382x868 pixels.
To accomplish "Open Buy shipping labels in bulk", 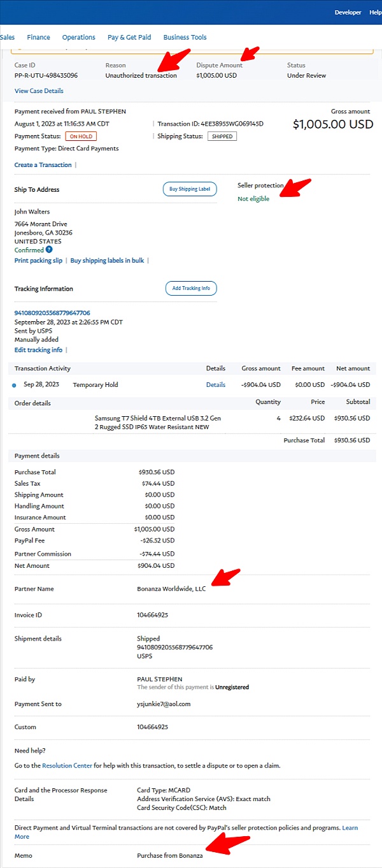I will [107, 261].
